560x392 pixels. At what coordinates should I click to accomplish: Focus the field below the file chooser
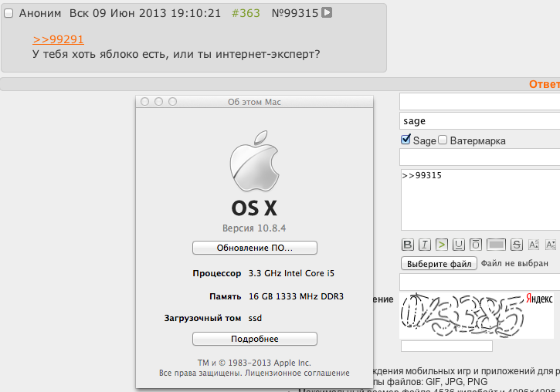pos(480,282)
